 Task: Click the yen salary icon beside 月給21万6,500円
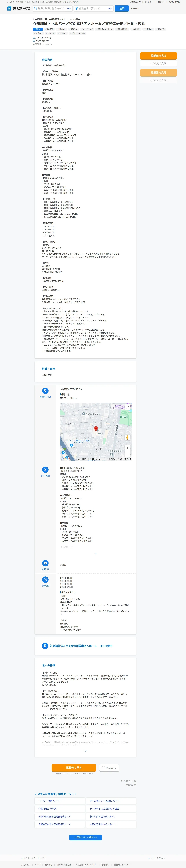pyautogui.click(x=34, y=38)
